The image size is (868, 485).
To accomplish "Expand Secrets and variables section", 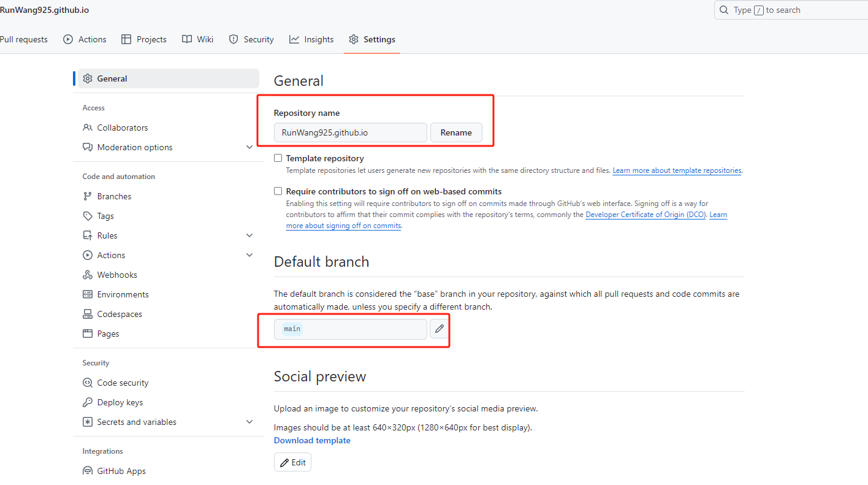I will (x=249, y=422).
